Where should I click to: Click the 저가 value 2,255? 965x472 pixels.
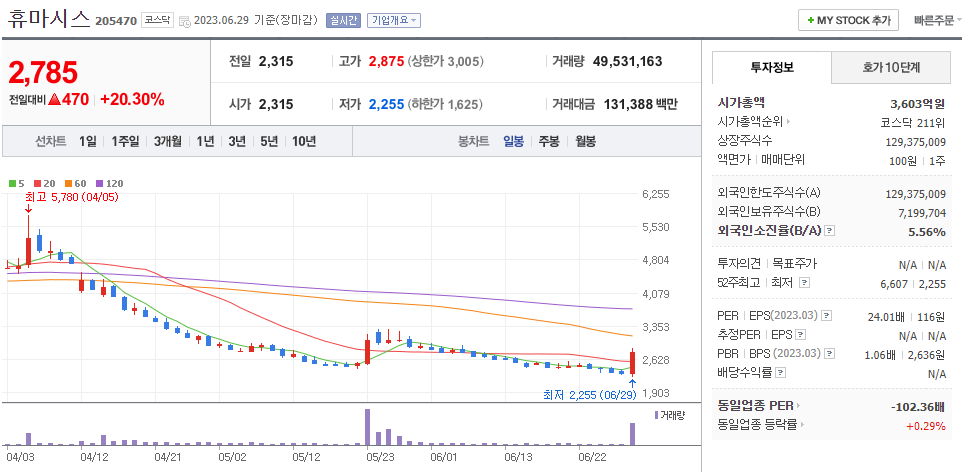(x=386, y=105)
